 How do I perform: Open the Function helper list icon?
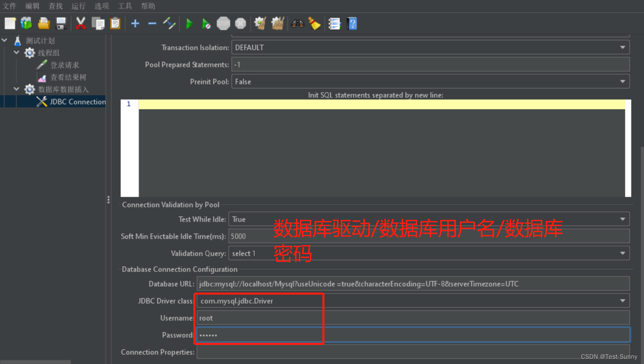click(x=335, y=24)
